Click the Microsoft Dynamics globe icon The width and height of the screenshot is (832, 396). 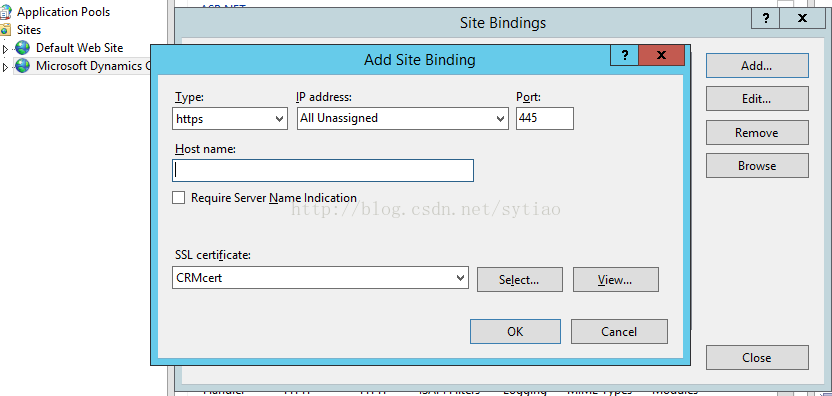[x=22, y=66]
